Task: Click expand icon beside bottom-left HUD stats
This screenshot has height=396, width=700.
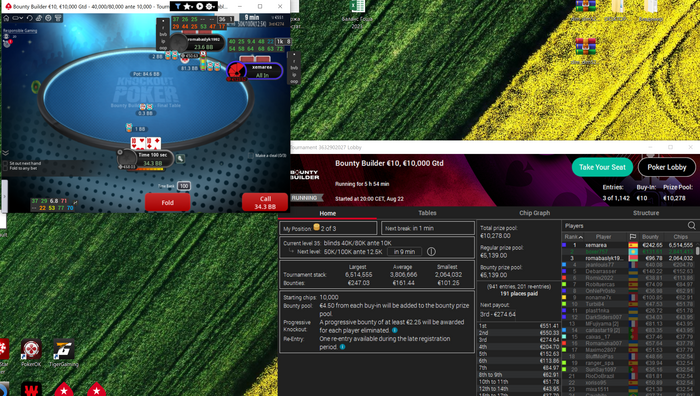Action: (75, 202)
